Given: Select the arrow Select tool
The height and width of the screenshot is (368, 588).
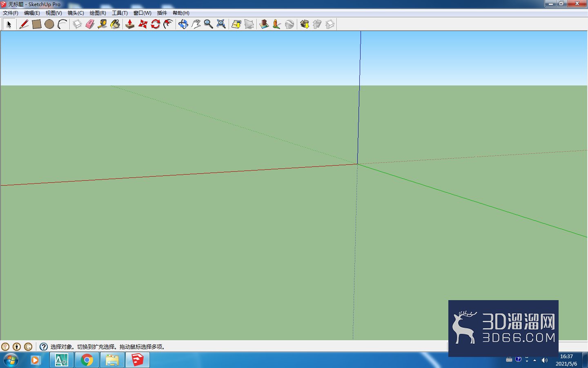Looking at the screenshot, I should click(9, 24).
